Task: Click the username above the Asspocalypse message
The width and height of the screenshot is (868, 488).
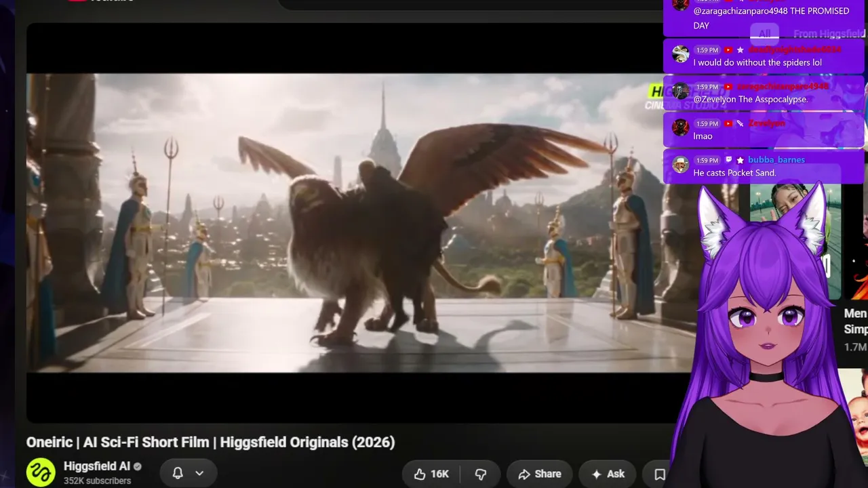Action: pyautogui.click(x=783, y=86)
